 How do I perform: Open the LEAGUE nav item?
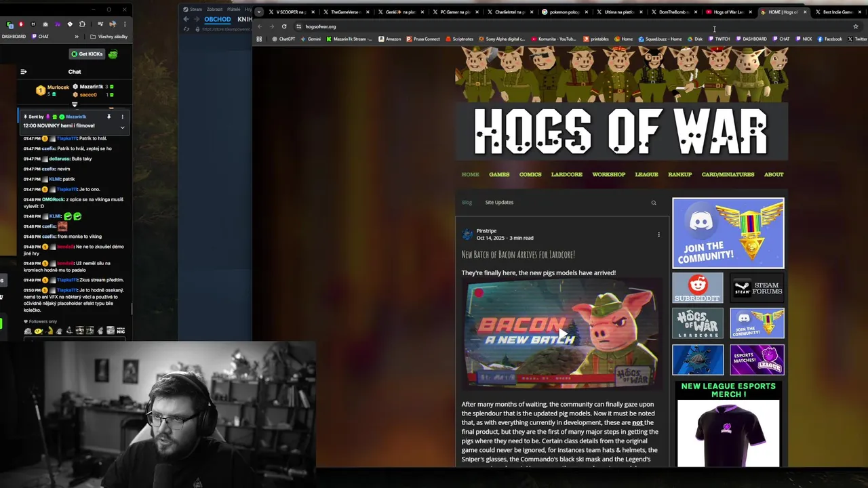[x=646, y=175]
